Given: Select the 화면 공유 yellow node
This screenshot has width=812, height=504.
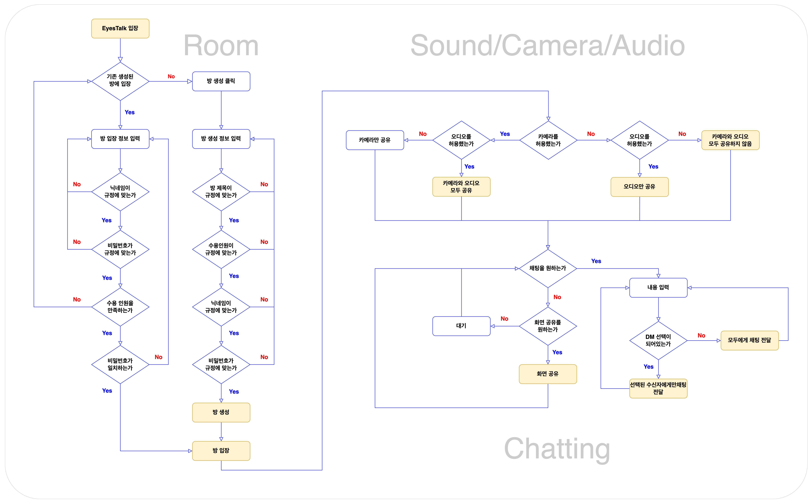Looking at the screenshot, I should point(548,374).
